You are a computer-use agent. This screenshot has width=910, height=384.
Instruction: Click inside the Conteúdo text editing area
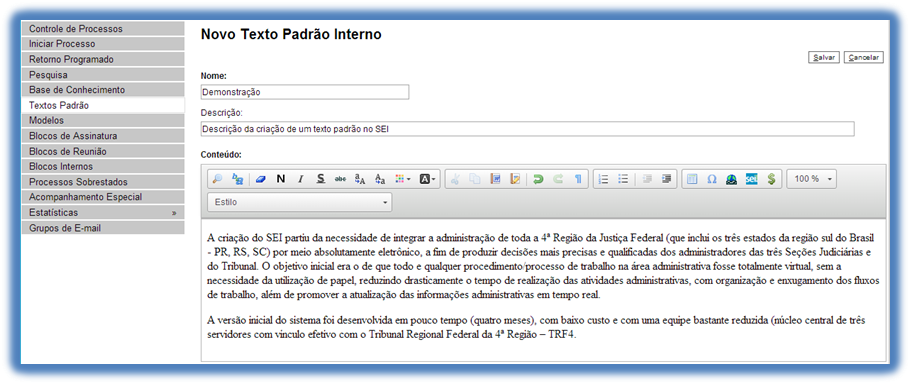pyautogui.click(x=543, y=290)
